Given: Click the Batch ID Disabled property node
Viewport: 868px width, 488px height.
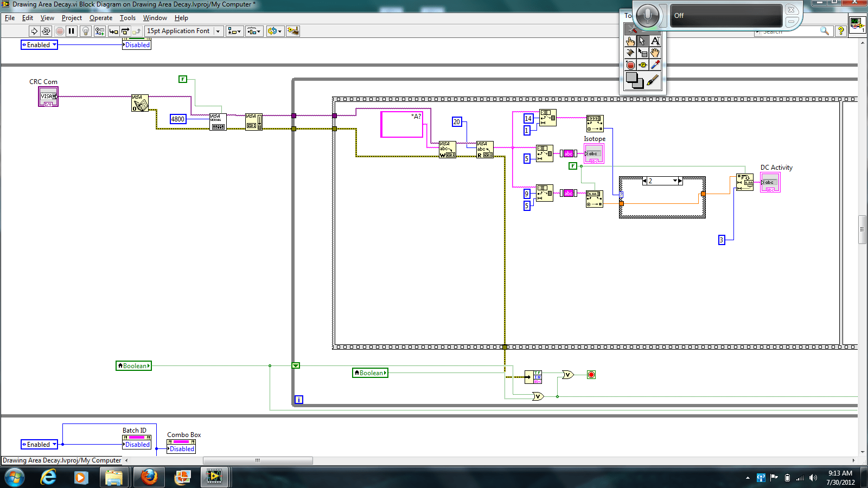Looking at the screenshot, I should tap(137, 441).
